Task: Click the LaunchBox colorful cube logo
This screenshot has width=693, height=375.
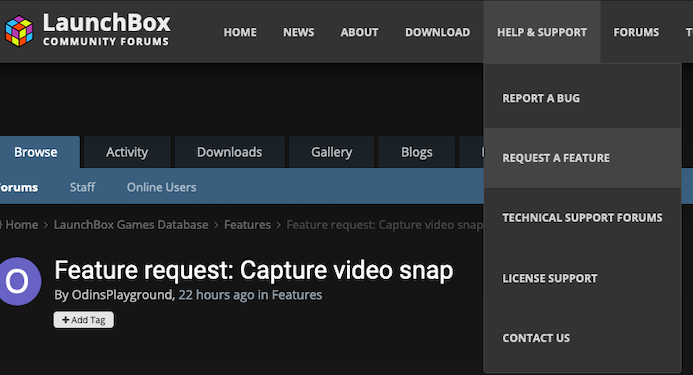Action: [x=19, y=31]
